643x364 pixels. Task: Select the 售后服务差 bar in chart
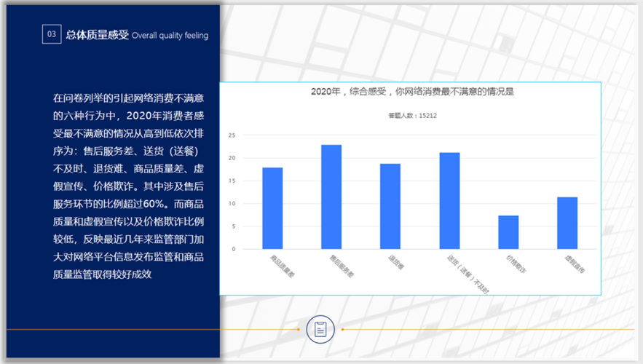(331, 197)
